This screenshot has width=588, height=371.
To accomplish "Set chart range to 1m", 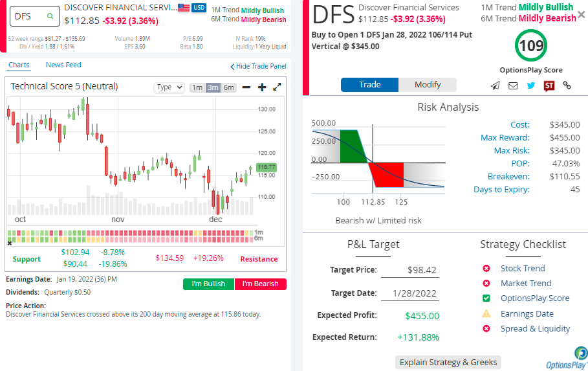I will coord(197,87).
